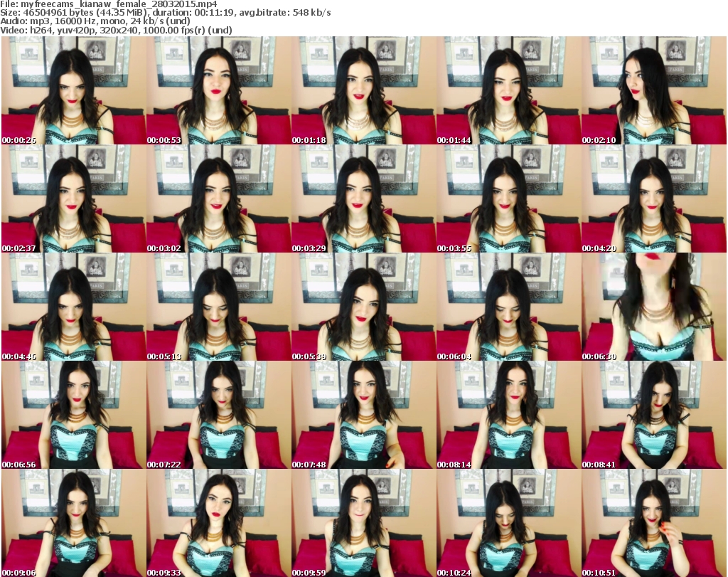Choose the thumbnail stamped 00:06:56
The height and width of the screenshot is (577, 728).
(x=74, y=415)
